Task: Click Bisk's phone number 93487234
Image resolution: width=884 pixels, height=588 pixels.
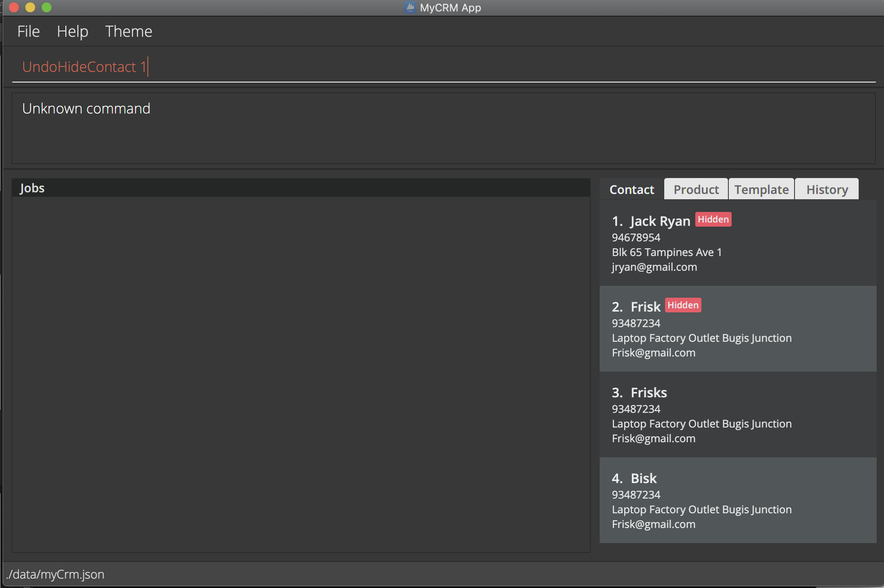Action: point(636,495)
